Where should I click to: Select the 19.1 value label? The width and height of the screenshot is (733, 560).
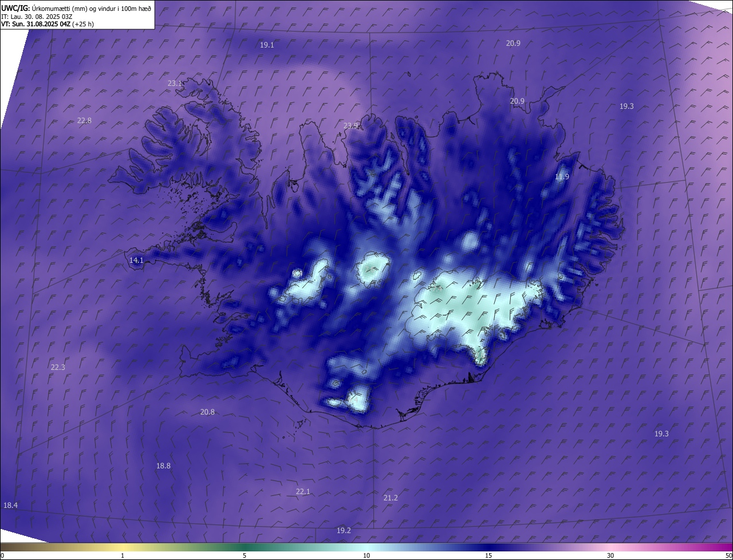click(267, 45)
